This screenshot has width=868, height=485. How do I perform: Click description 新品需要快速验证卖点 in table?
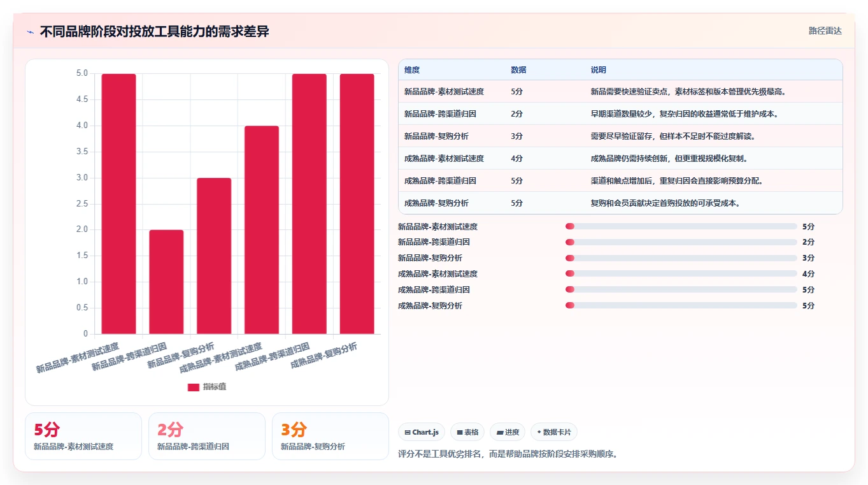pyautogui.click(x=690, y=92)
